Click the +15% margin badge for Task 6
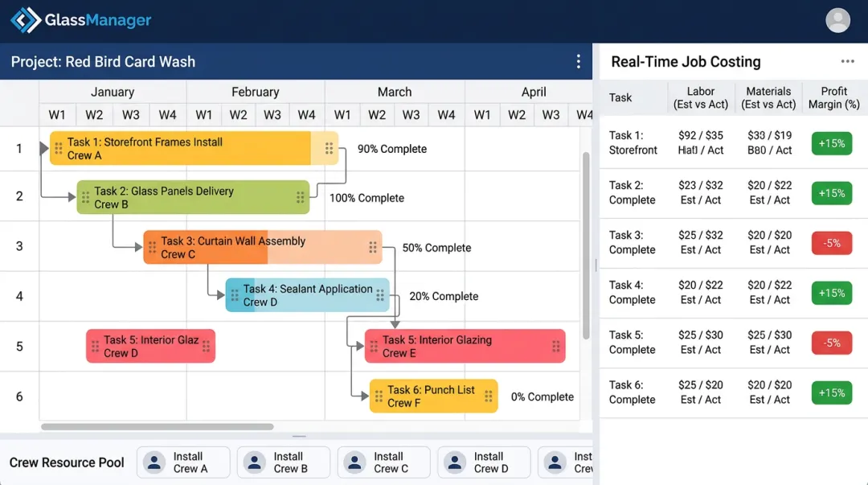This screenshot has width=868, height=485. [x=832, y=393]
